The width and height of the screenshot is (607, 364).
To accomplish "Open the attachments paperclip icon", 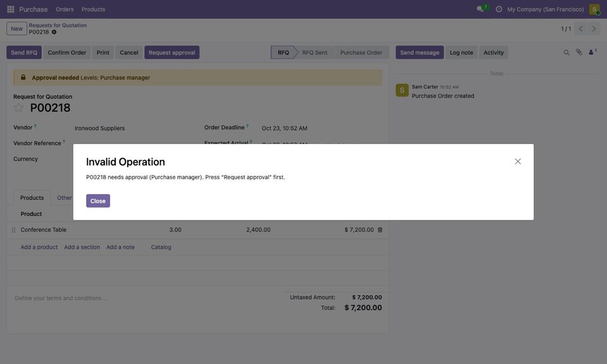I will click(579, 52).
